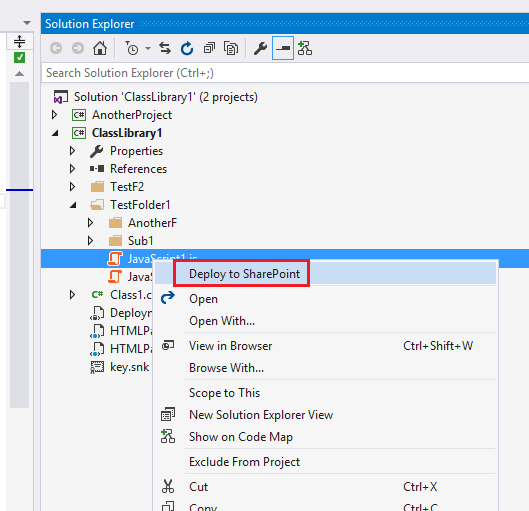Click the left editor vertical scrollbar track
The height and width of the screenshot is (511, 529).
pyautogui.click(x=20, y=245)
